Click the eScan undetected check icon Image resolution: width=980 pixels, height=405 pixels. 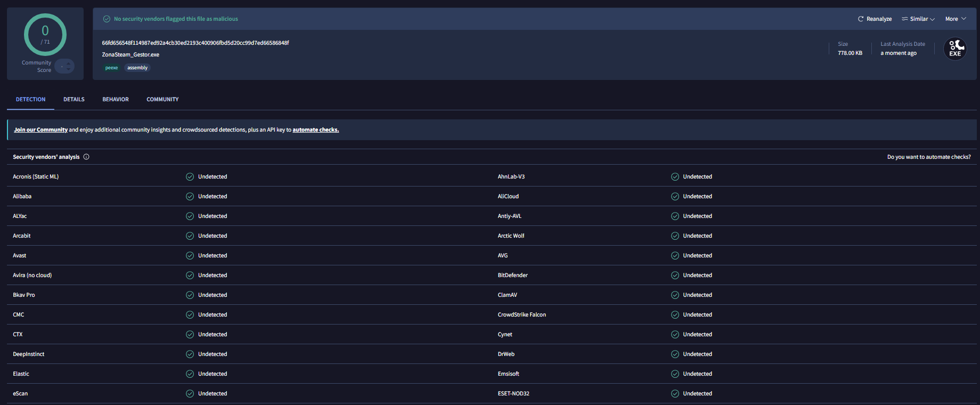click(x=190, y=394)
